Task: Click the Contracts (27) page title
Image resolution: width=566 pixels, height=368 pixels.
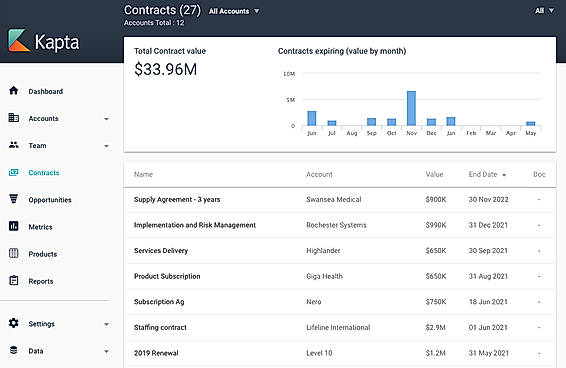Action: [162, 10]
